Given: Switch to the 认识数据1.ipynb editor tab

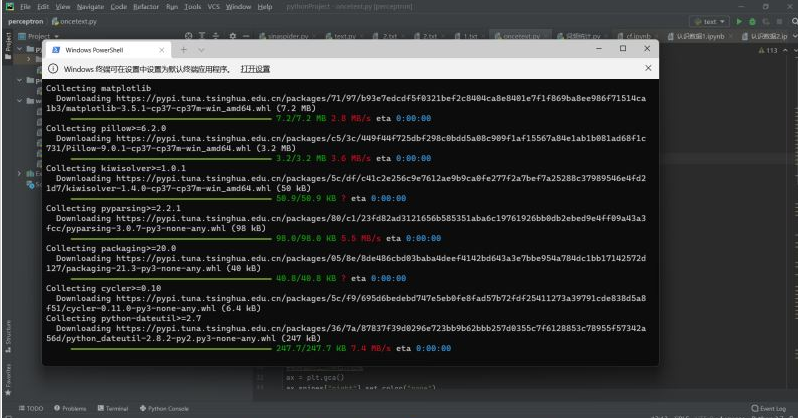Looking at the screenshot, I should (699, 36).
